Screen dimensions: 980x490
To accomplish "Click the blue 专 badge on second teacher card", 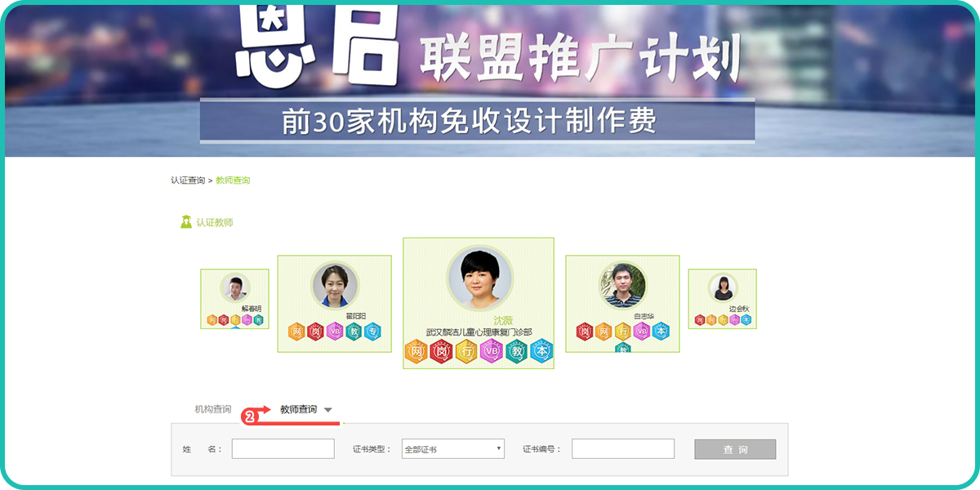I will coord(372,332).
